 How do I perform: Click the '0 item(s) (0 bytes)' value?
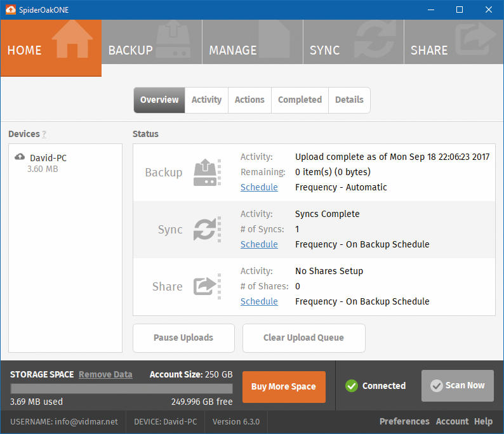click(x=333, y=172)
